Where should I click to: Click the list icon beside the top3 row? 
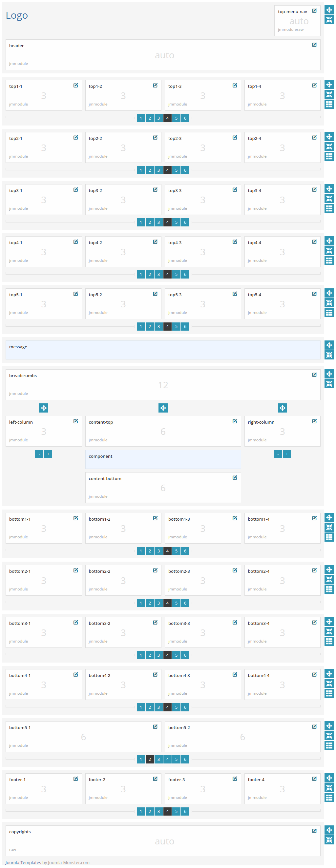click(x=329, y=209)
